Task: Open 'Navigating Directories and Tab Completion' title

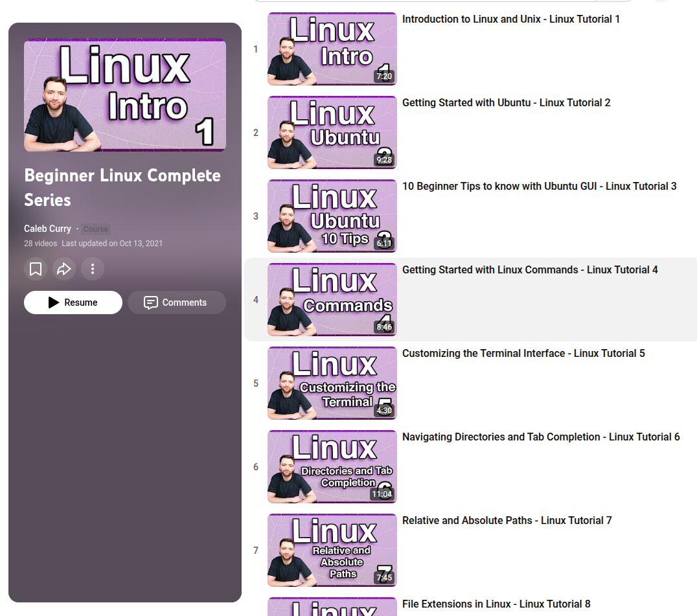Action: click(x=540, y=437)
